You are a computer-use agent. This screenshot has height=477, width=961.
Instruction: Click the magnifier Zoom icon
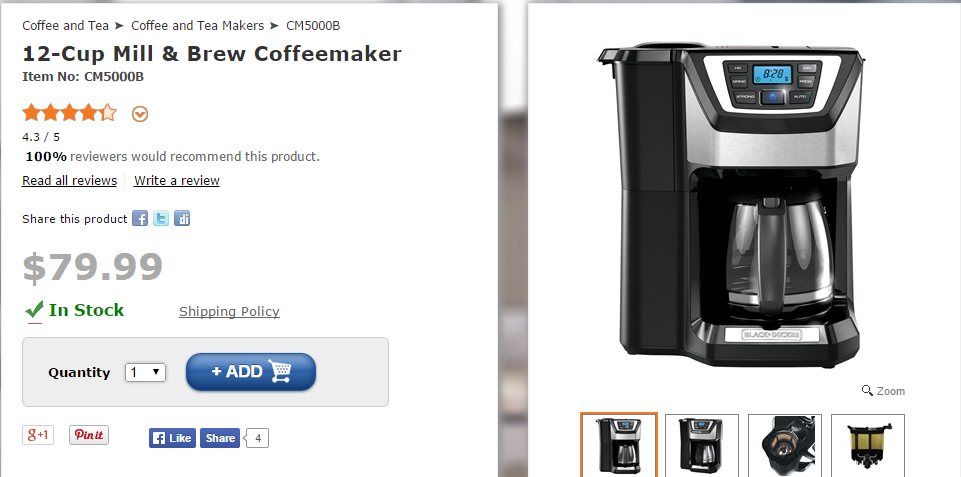[867, 391]
